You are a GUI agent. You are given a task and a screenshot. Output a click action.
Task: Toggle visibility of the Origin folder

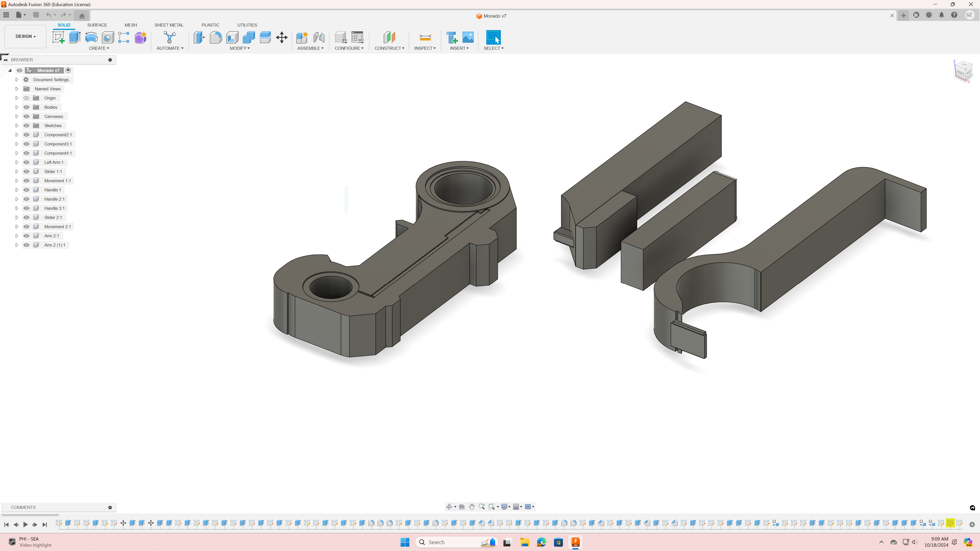(x=26, y=98)
